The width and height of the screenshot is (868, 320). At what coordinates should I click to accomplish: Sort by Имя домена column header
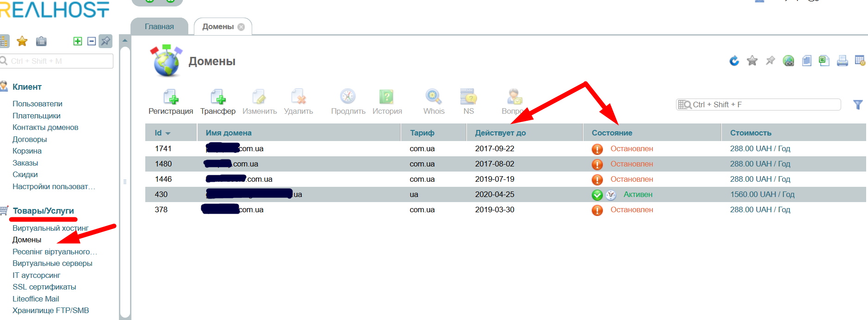[x=299, y=133]
